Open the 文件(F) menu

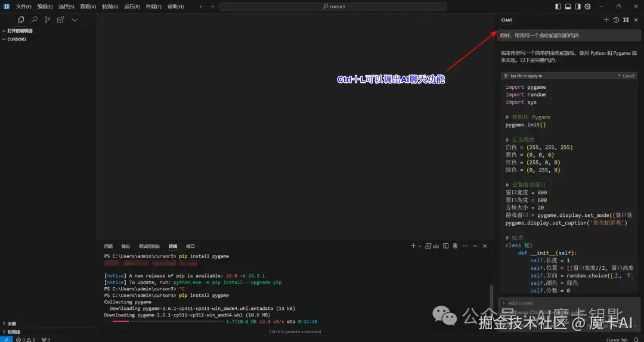click(23, 7)
